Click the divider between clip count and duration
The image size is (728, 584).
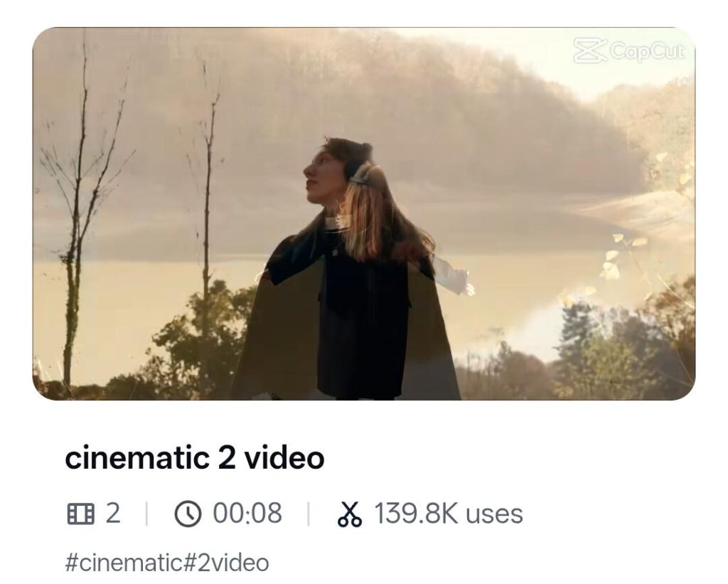click(x=146, y=514)
